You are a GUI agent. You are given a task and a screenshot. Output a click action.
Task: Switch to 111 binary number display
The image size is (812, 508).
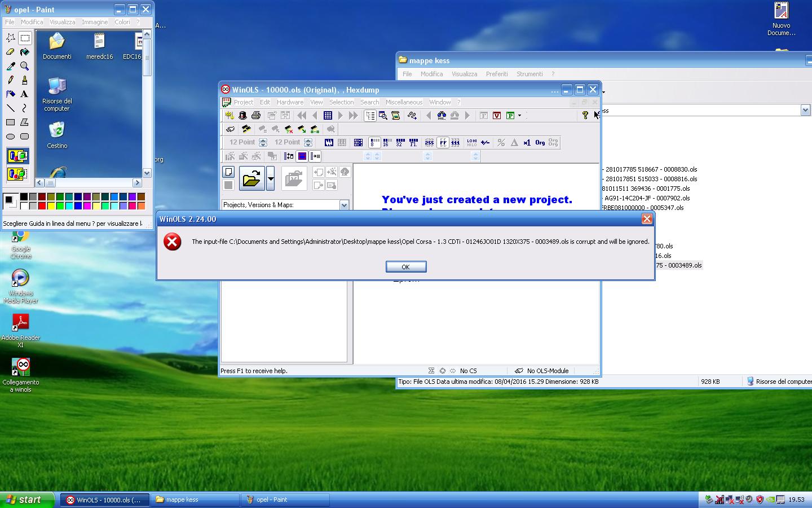tap(456, 143)
